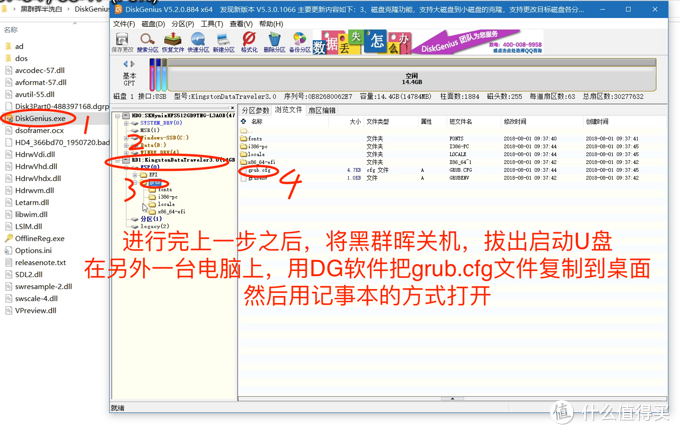The width and height of the screenshot is (680, 435).
Task: Select the 'ad' folder in Explorer window
Action: 14,46
